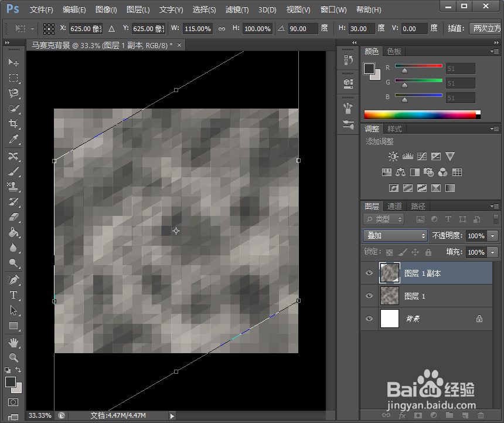Image resolution: width=504 pixels, height=423 pixels.
Task: Toggle visibility of 图层 1 layer
Action: [x=369, y=296]
